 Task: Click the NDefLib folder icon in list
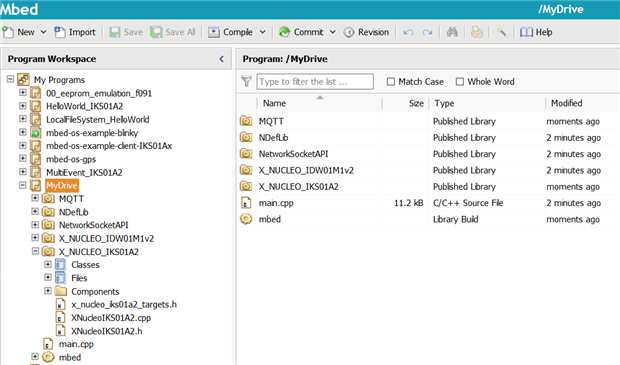coord(246,137)
